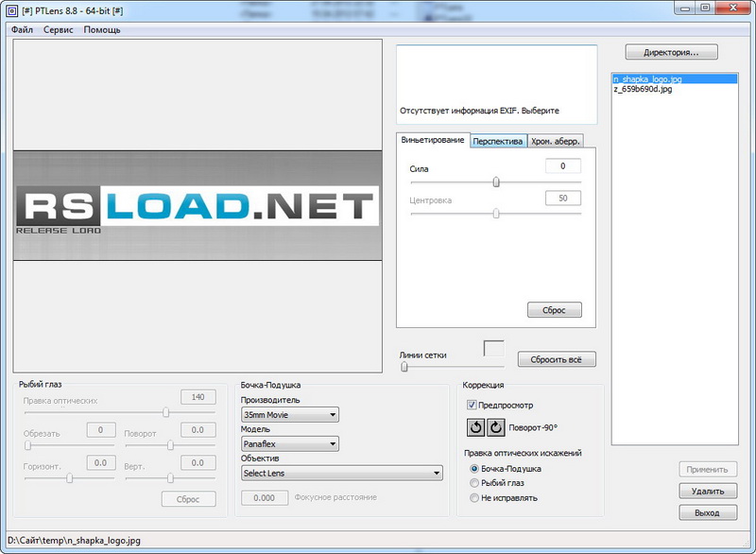
Task: Switch to the Виньетирование tab
Action: pos(433,140)
